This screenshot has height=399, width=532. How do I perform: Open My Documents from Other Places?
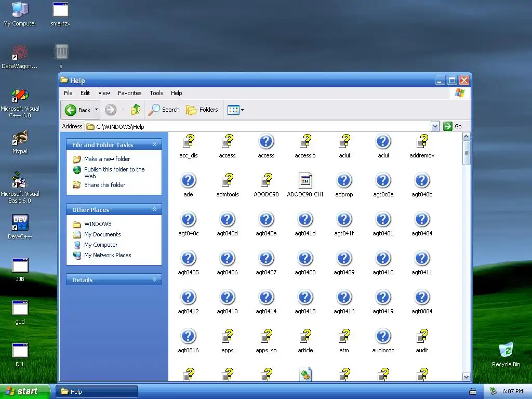[102, 234]
